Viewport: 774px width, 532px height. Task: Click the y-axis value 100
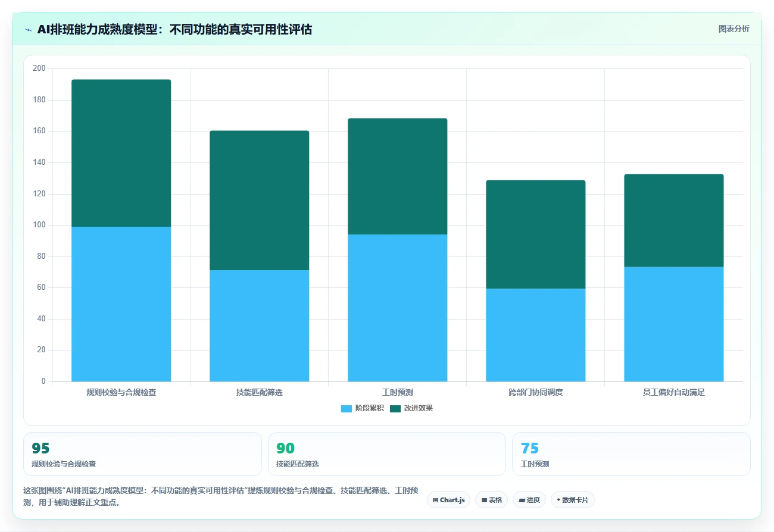[x=39, y=225]
